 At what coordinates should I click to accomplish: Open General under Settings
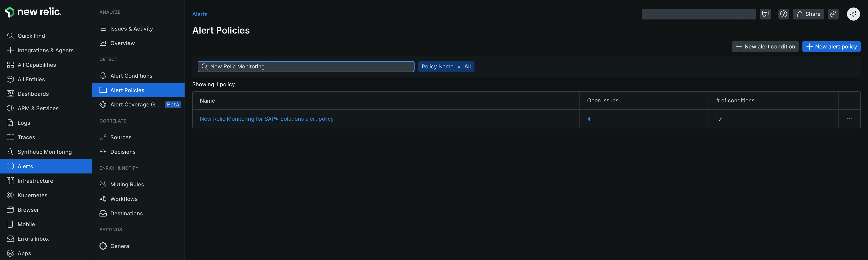120,246
